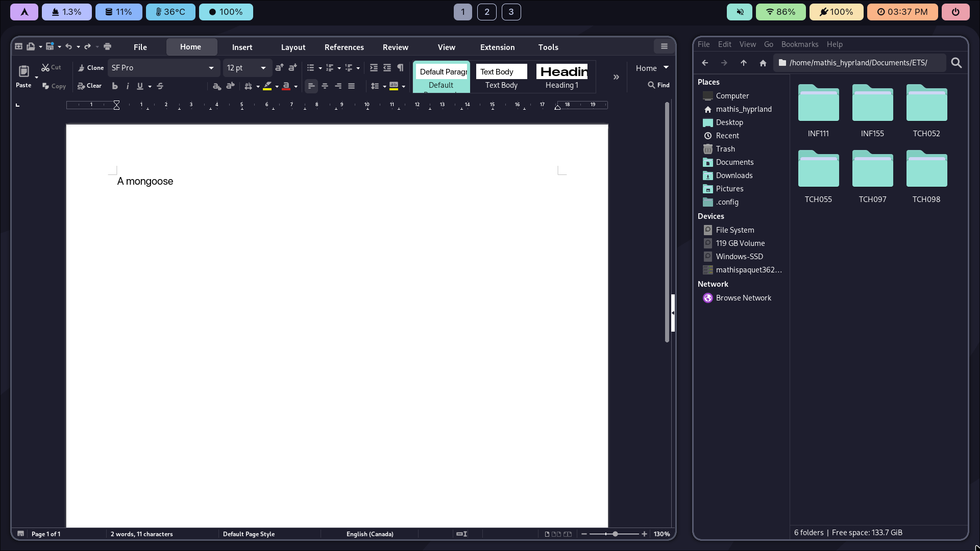Toggle formatting marks pilcrow button

[x=400, y=68]
